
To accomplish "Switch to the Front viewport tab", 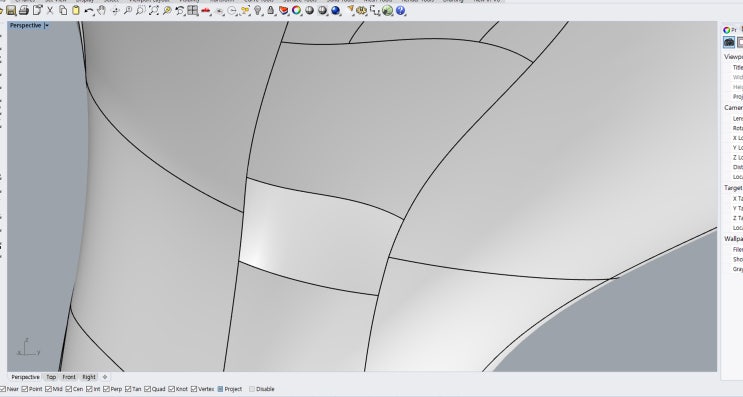I will pos(69,377).
